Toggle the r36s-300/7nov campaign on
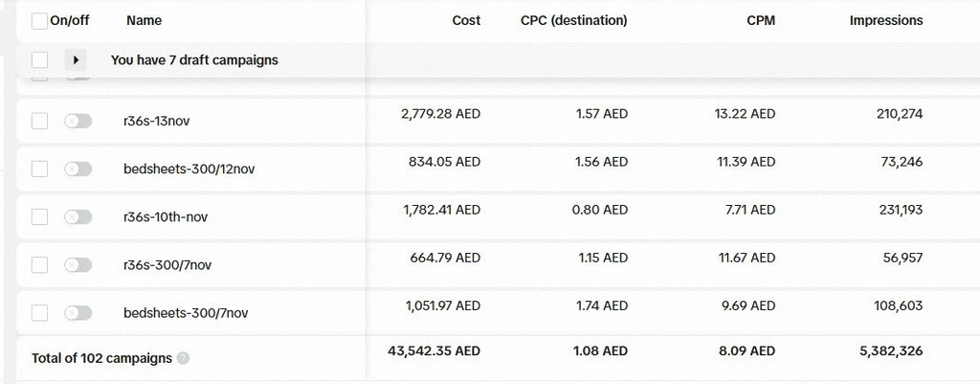The image size is (980, 384). [x=78, y=264]
